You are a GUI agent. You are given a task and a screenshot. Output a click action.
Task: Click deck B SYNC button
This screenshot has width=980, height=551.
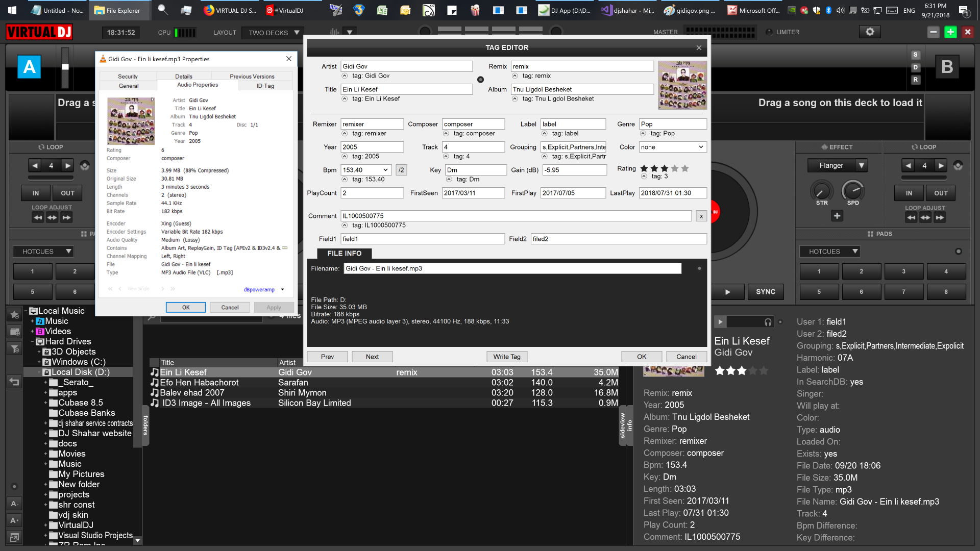tap(766, 292)
